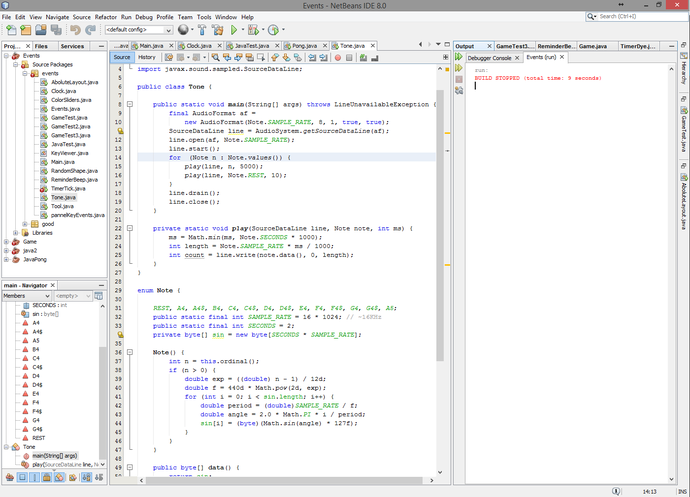Screen dimensions: 690x497
Task: Click the History view button
Action: [146, 57]
